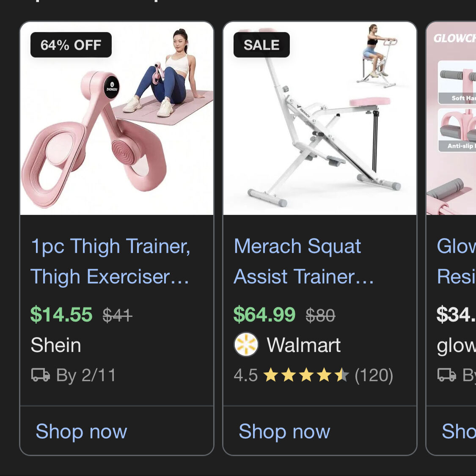Open the pink thigh trainer product image
This screenshot has width=476, height=476.
(x=117, y=118)
